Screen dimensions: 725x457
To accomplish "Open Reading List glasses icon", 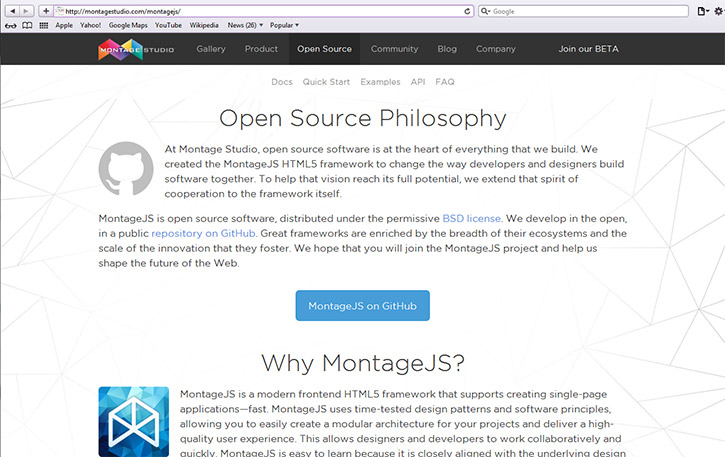I will click(x=11, y=25).
